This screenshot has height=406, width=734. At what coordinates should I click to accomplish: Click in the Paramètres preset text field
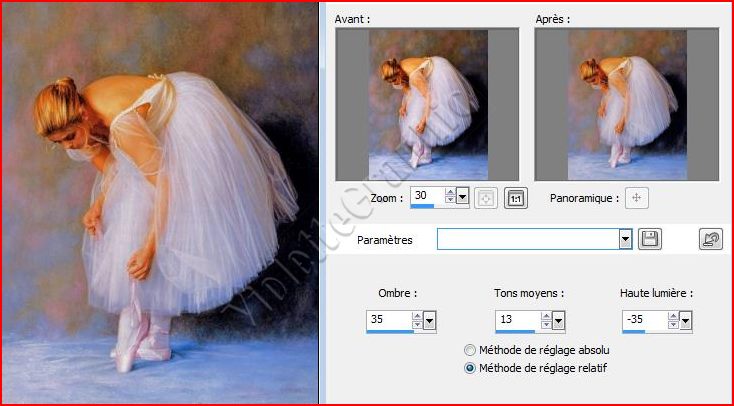coord(527,240)
